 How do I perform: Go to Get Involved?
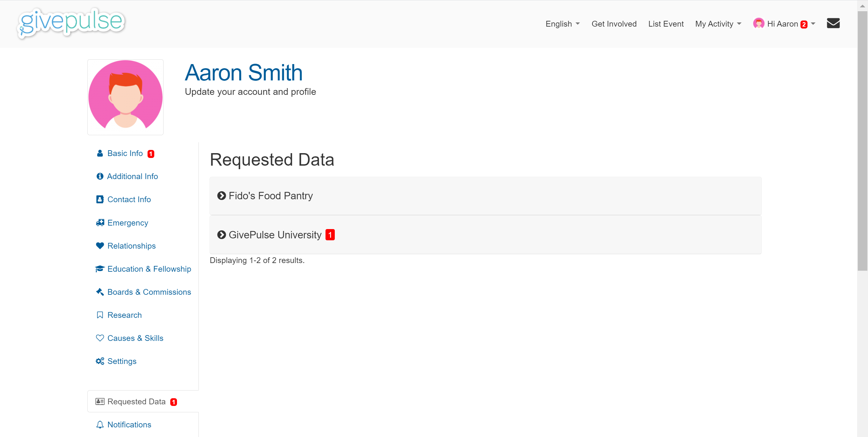click(614, 24)
